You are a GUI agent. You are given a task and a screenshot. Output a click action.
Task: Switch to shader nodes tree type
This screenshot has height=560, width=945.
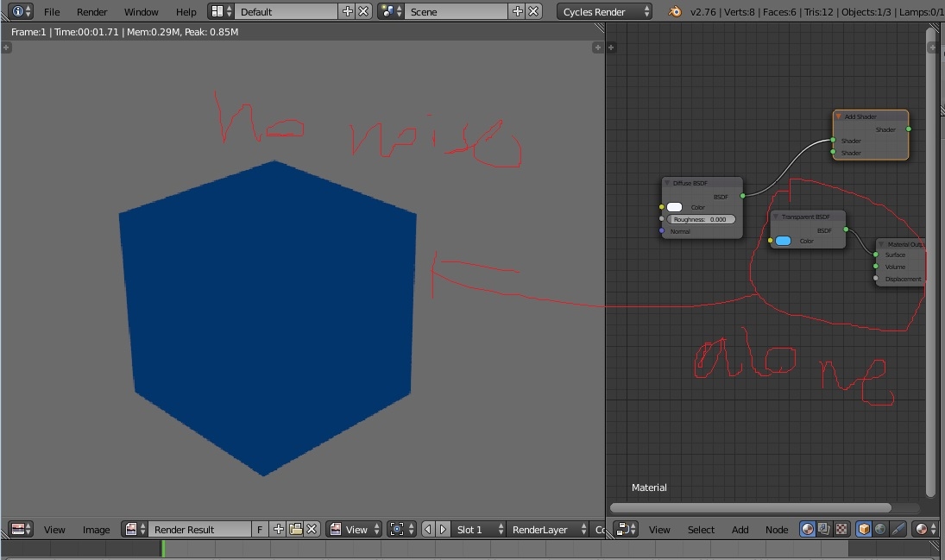808,529
